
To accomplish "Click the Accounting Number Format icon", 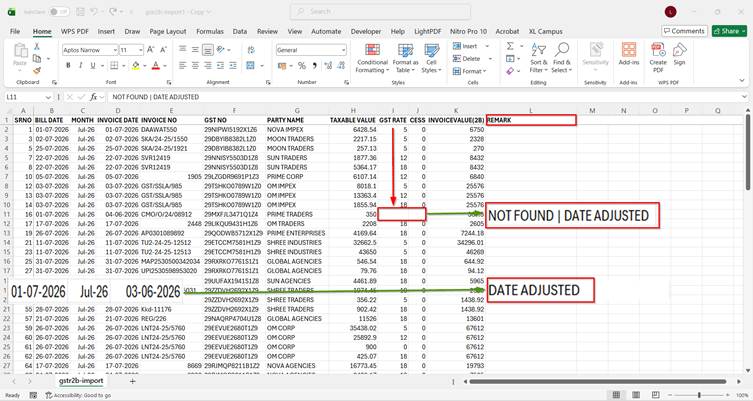I will pos(281,65).
